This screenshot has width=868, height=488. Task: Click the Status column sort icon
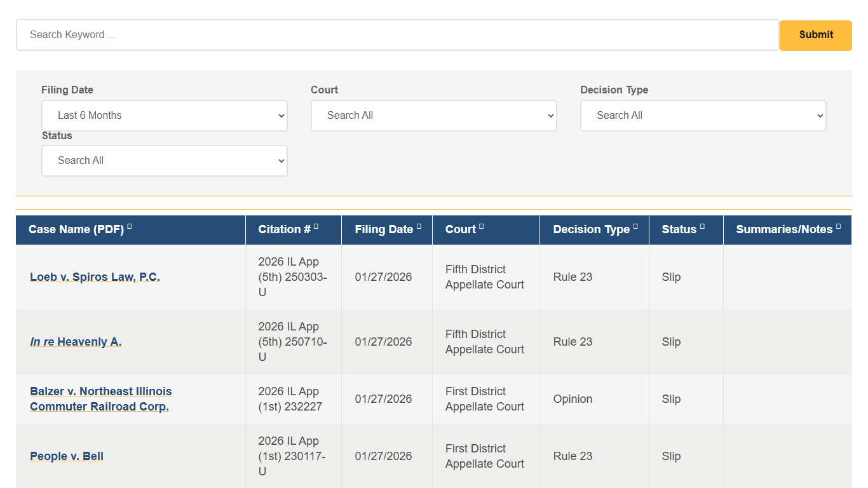[702, 226]
